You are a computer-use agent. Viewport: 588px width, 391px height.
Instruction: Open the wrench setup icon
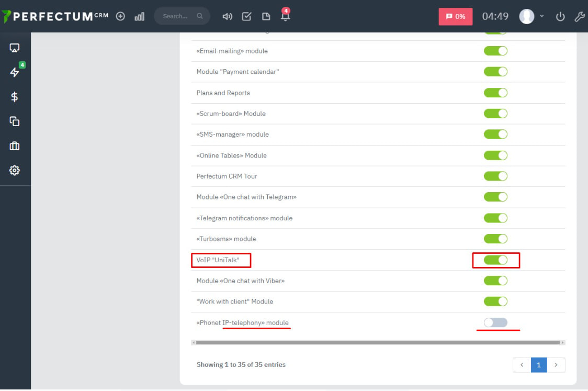click(579, 16)
